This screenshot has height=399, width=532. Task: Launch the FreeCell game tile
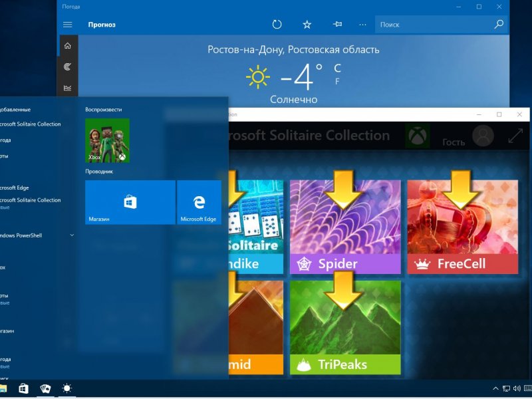[x=462, y=227]
